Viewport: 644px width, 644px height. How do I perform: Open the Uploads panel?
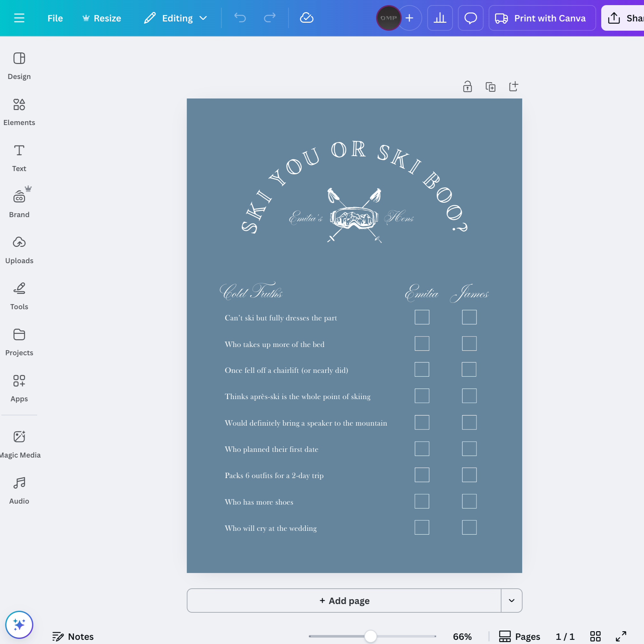[19, 250]
